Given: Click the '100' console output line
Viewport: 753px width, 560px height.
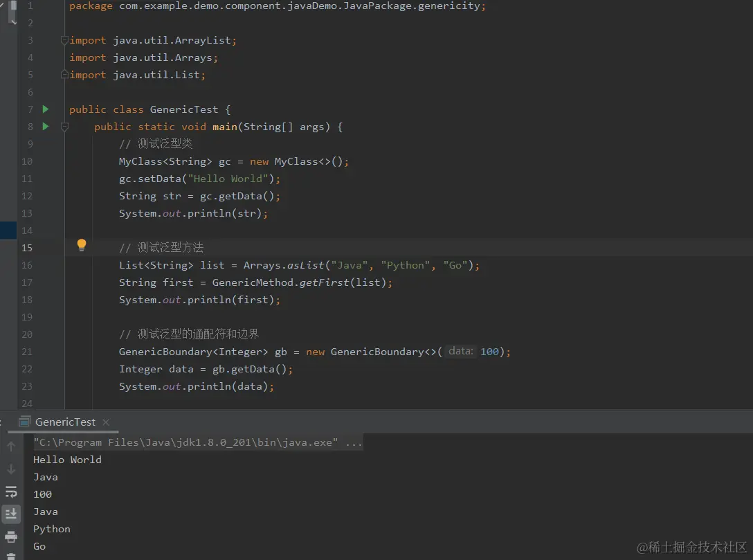Looking at the screenshot, I should [x=42, y=494].
